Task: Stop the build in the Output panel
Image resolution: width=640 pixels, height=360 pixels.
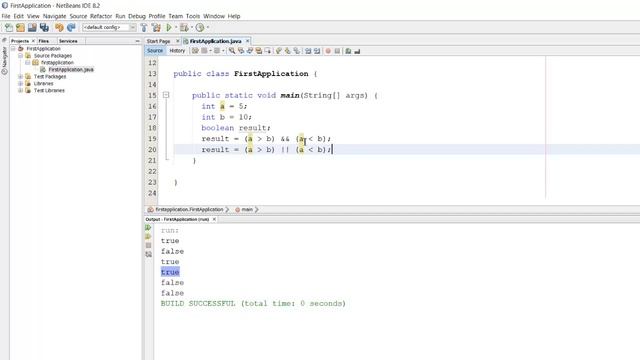Action: tap(148, 245)
